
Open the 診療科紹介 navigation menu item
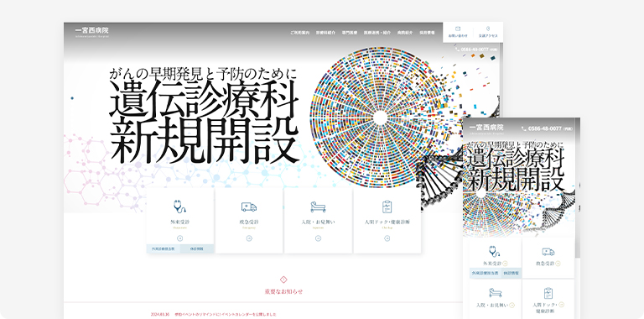coord(325,32)
